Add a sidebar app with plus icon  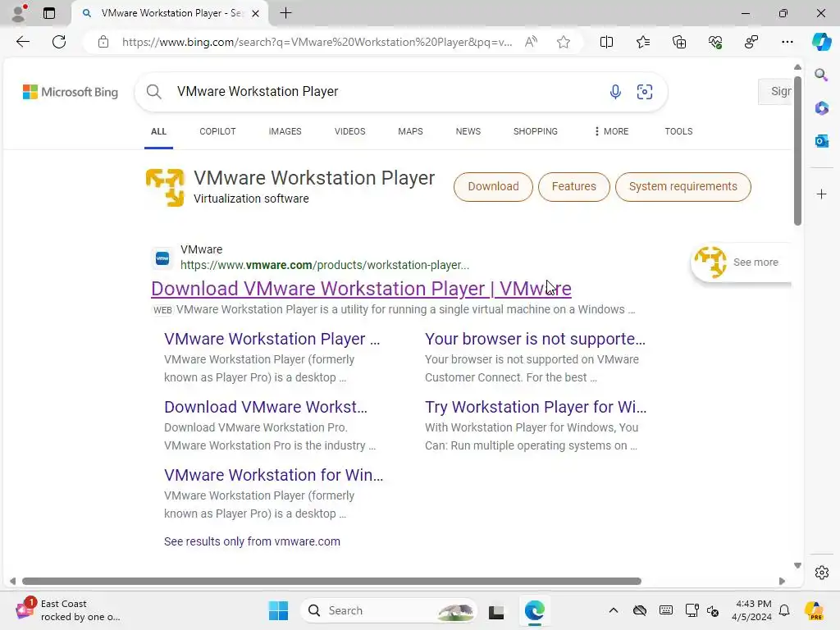click(822, 194)
